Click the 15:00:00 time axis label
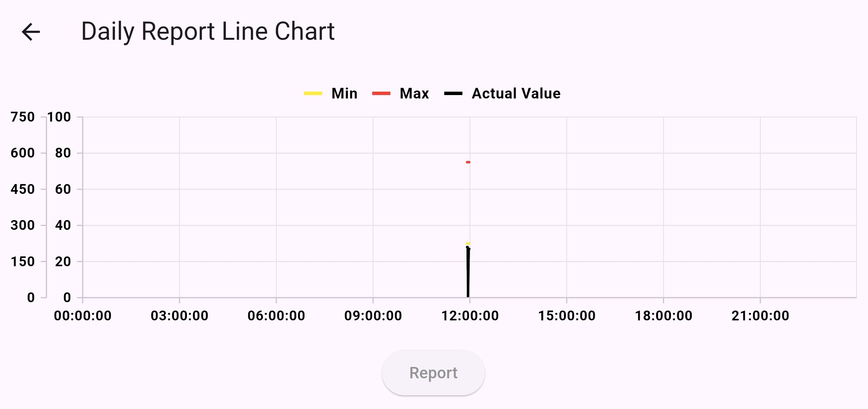 (x=567, y=316)
